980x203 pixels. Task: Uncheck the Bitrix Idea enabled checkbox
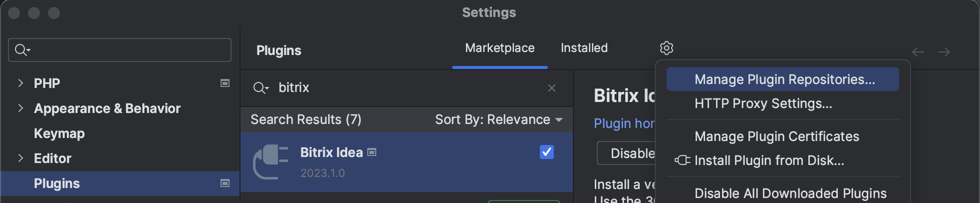[x=547, y=152]
